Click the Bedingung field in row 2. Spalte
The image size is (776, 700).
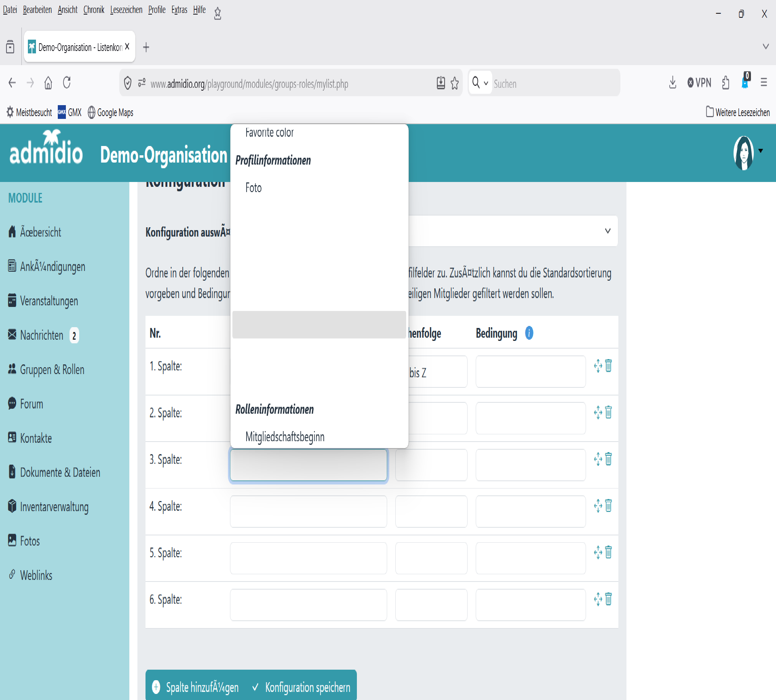coord(530,418)
